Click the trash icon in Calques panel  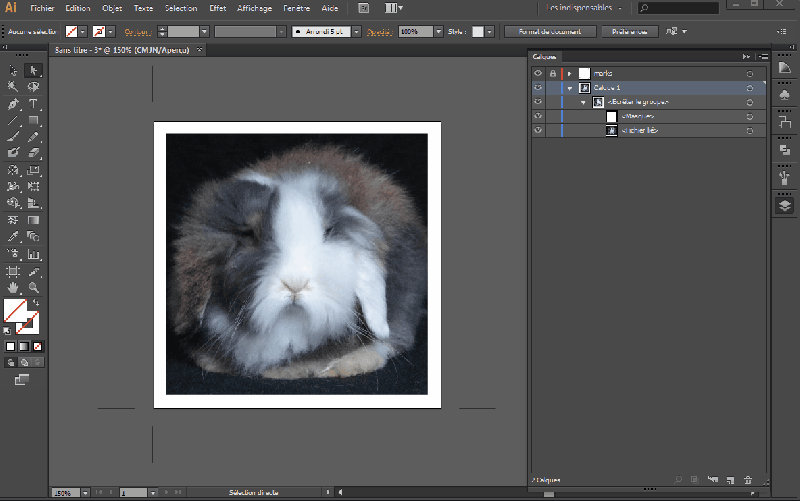(x=747, y=481)
